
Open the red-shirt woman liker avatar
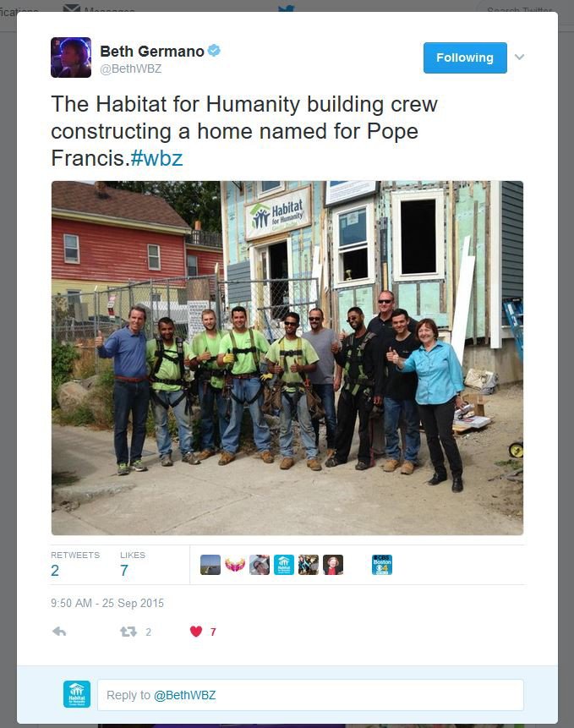pyautogui.click(x=333, y=565)
